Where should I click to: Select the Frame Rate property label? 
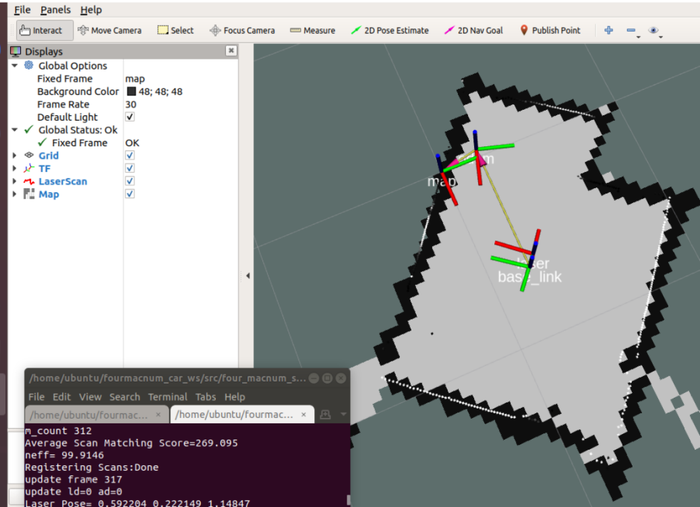point(63,104)
